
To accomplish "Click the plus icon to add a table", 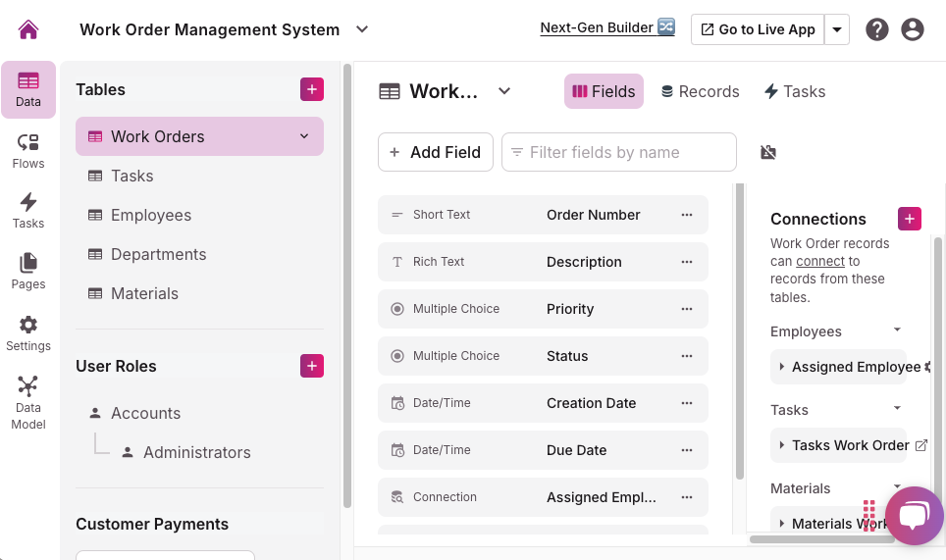I will coord(312,89).
